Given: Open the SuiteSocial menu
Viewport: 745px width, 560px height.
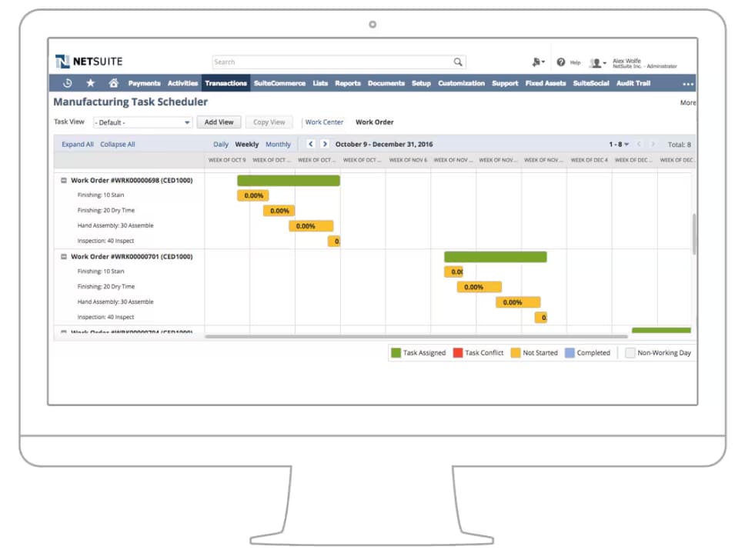Looking at the screenshot, I should (x=591, y=83).
